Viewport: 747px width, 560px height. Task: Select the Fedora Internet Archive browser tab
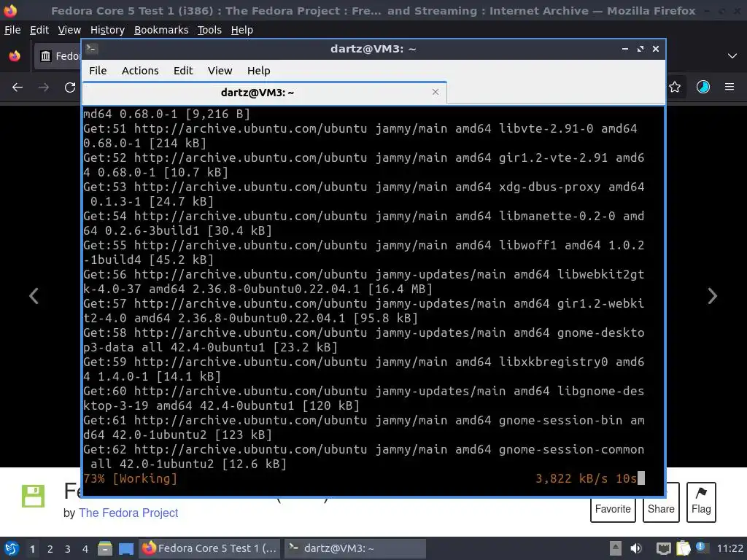click(x=57, y=56)
